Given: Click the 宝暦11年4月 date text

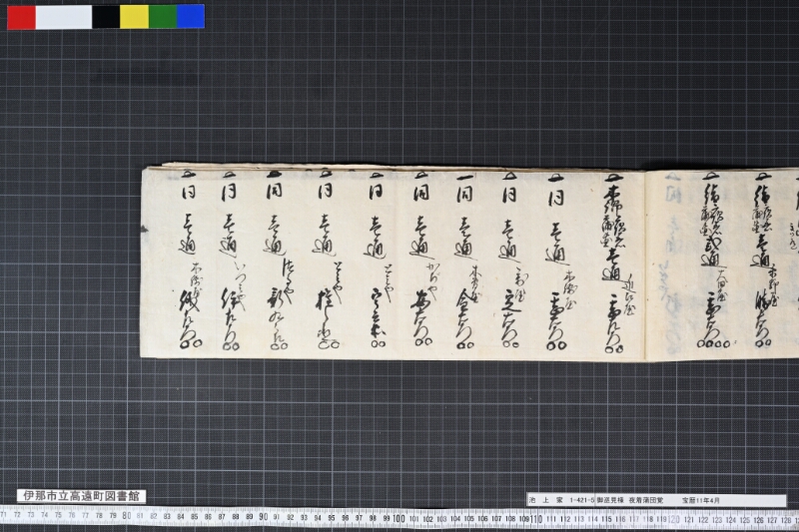Looking at the screenshot, I should [701, 500].
